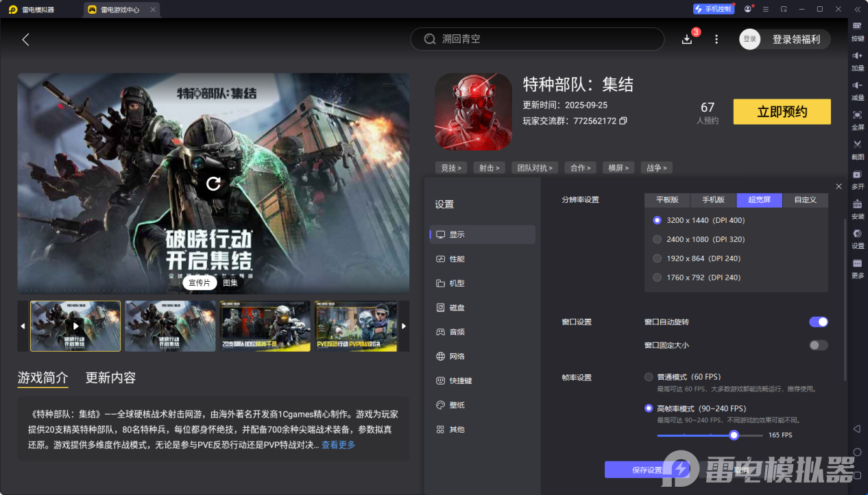Viewport: 868px width, 495px height.
Task: Choose 普通模式 60 FPS mode
Action: (649, 376)
